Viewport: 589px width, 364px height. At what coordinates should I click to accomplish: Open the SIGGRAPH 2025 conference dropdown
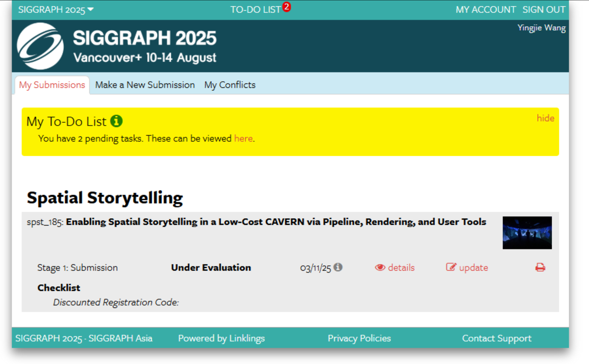point(56,10)
